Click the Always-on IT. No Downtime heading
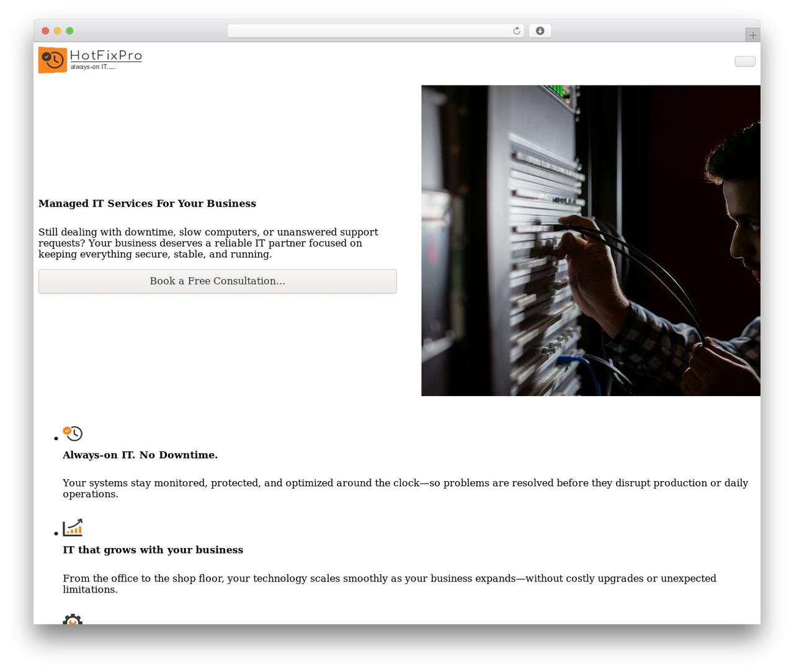 (x=140, y=455)
